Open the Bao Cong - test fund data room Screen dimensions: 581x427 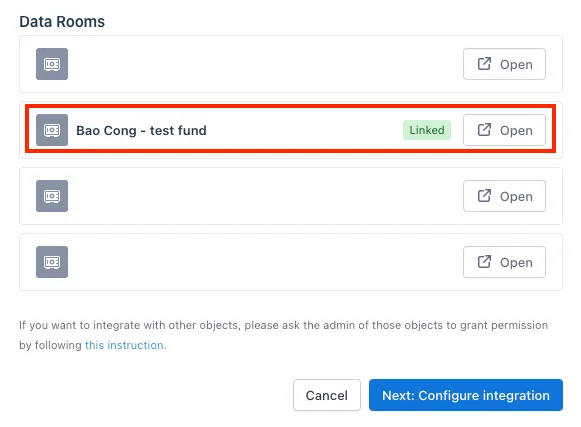[x=504, y=130]
